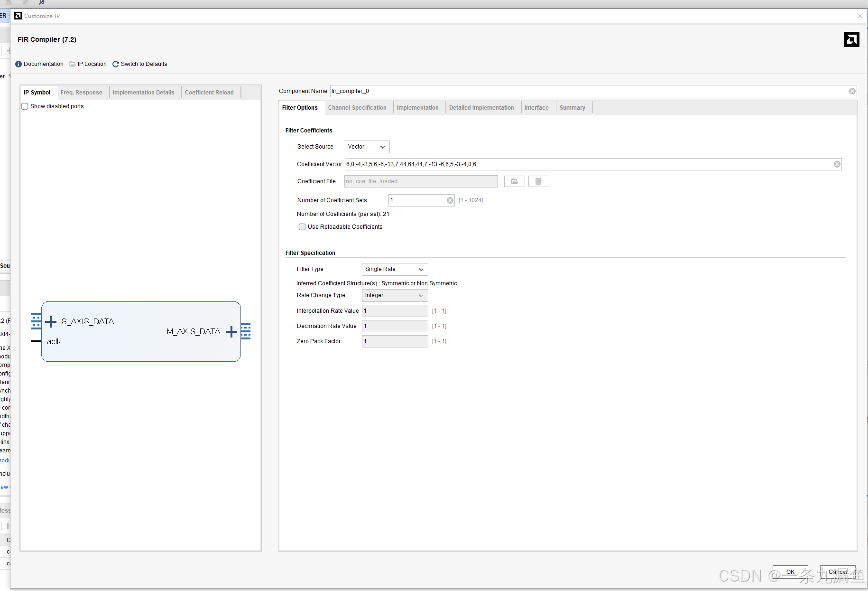Viewport: 868px width, 591px height.
Task: Click the Interpolation Rate Value field
Action: tap(395, 311)
